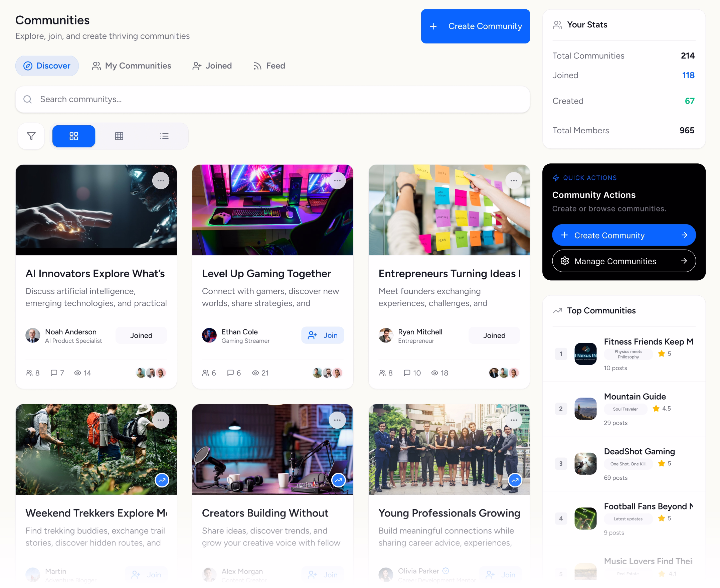Viewport: 720px width, 588px height.
Task: Click the Joined count 118
Action: click(688, 75)
